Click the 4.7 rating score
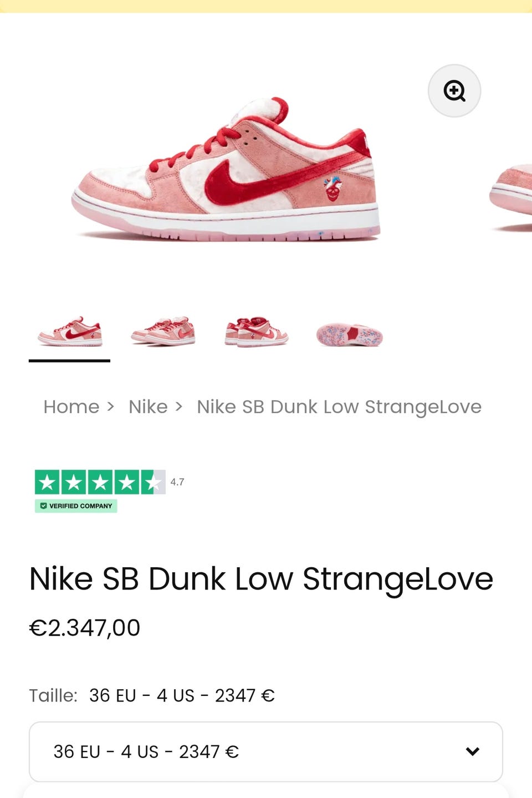This screenshot has width=532, height=798. pos(177,482)
